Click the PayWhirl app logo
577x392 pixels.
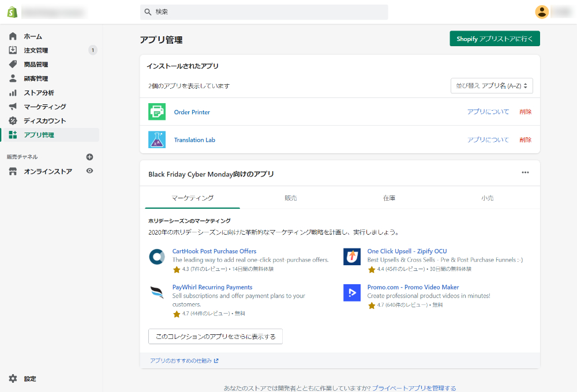(157, 293)
